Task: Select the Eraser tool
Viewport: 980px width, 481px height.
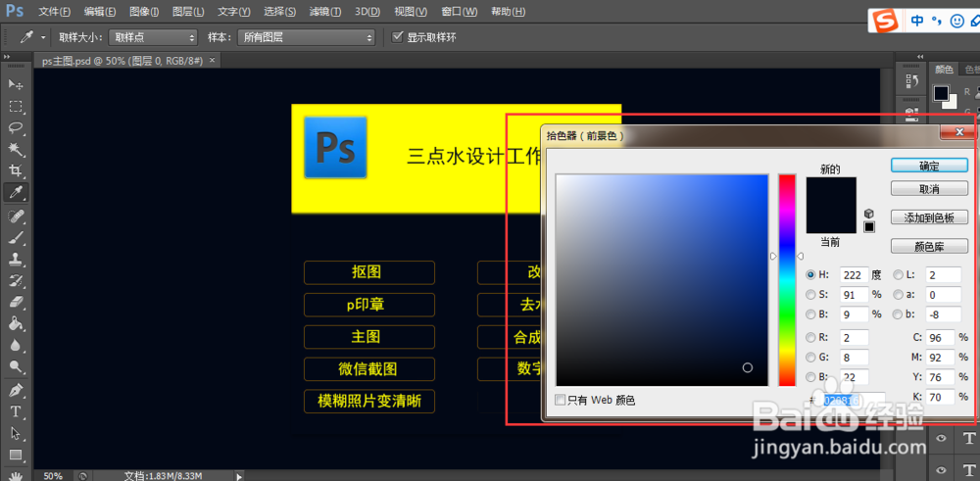Action: tap(16, 303)
